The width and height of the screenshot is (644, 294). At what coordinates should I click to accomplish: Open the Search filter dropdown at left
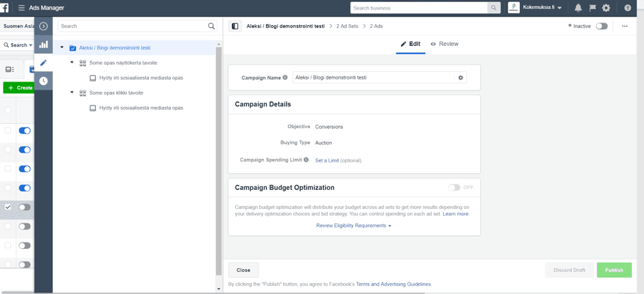18,45
